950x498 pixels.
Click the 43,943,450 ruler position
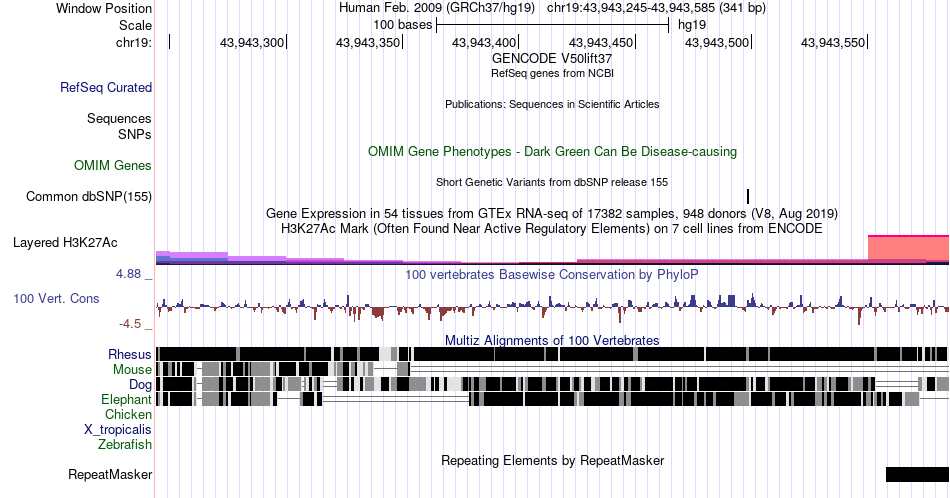600,42
